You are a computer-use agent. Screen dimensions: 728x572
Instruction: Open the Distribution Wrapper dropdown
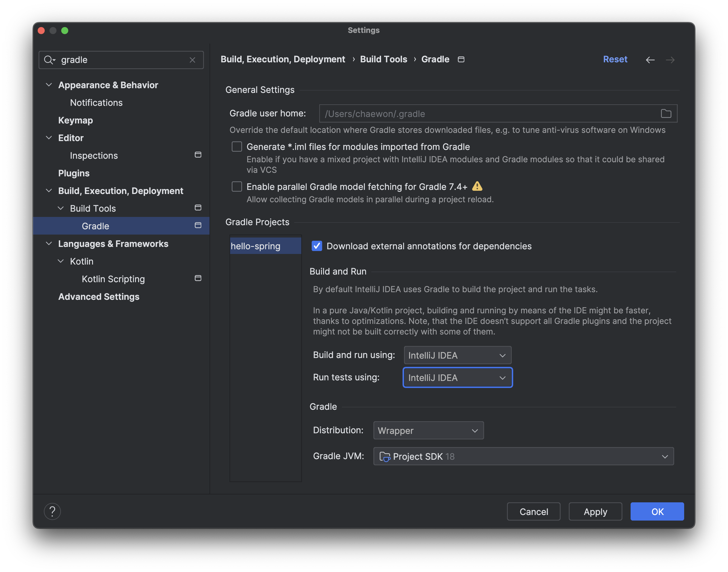[x=428, y=431]
